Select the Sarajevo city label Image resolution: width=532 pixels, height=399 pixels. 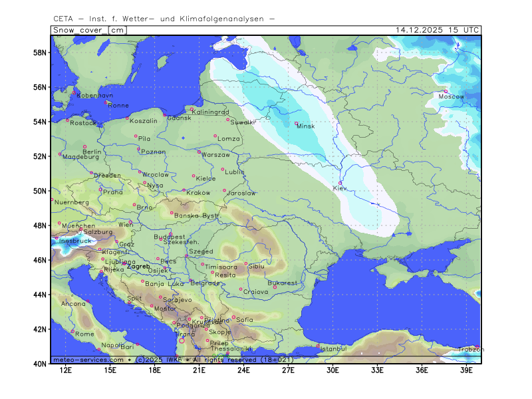click(178, 300)
